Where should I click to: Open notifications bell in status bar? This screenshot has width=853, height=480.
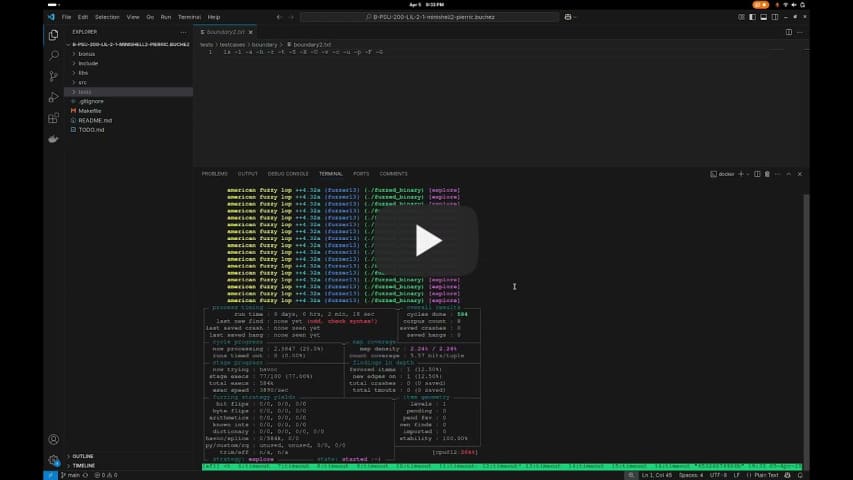click(x=800, y=475)
